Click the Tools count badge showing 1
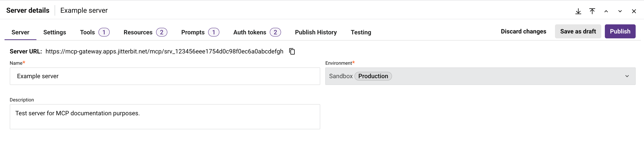644x160 pixels. 104,32
